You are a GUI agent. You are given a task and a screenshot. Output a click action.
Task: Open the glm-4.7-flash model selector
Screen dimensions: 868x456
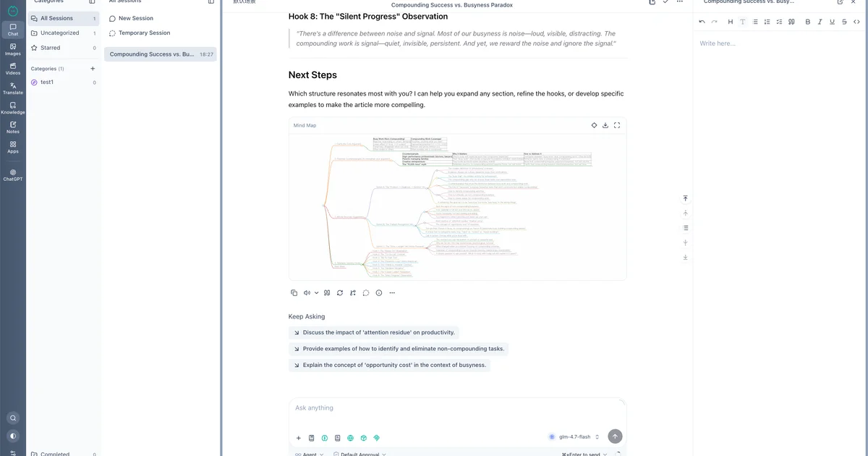(x=574, y=437)
